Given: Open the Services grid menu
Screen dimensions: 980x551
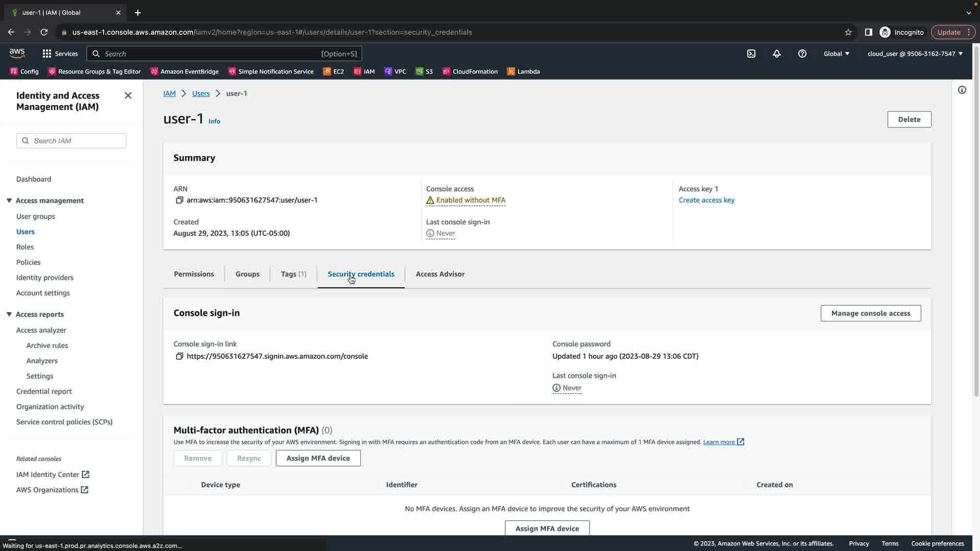Looking at the screenshot, I should coord(60,54).
